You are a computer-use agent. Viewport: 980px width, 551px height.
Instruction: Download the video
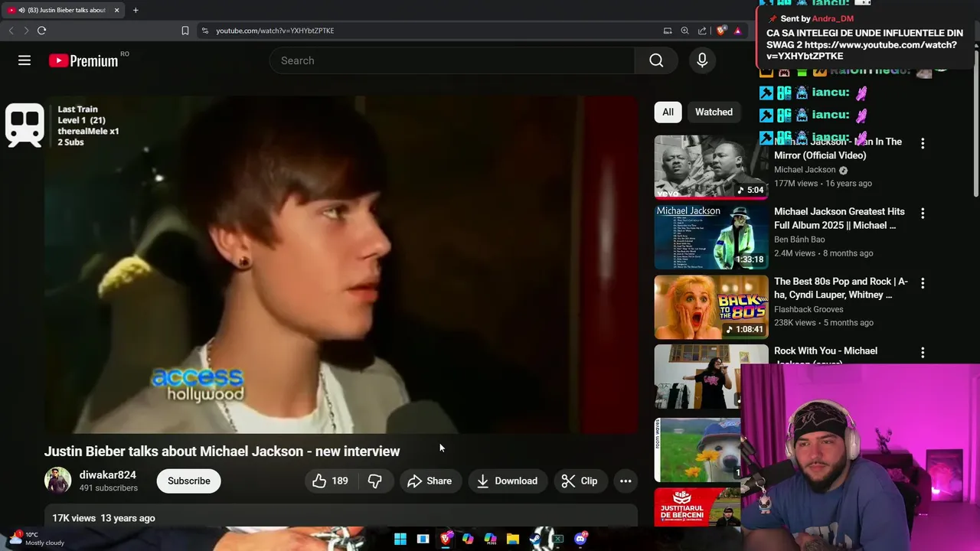(508, 481)
